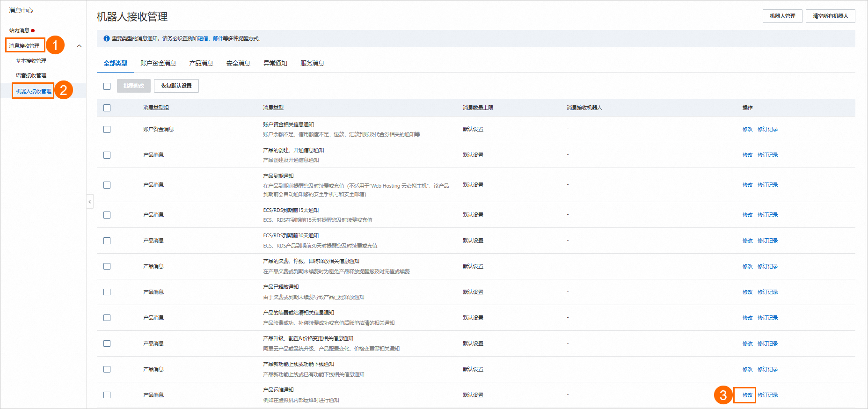Open the 短信 link in notice
The height and width of the screenshot is (409, 868).
click(203, 38)
